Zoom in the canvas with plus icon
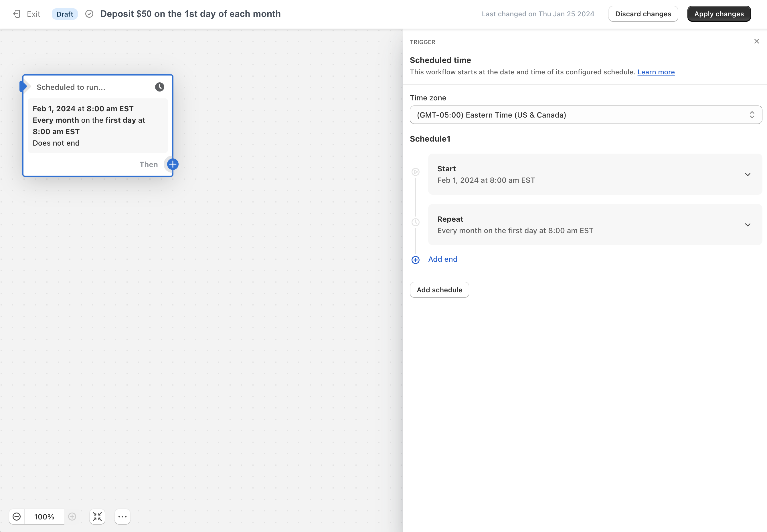 coord(72,516)
